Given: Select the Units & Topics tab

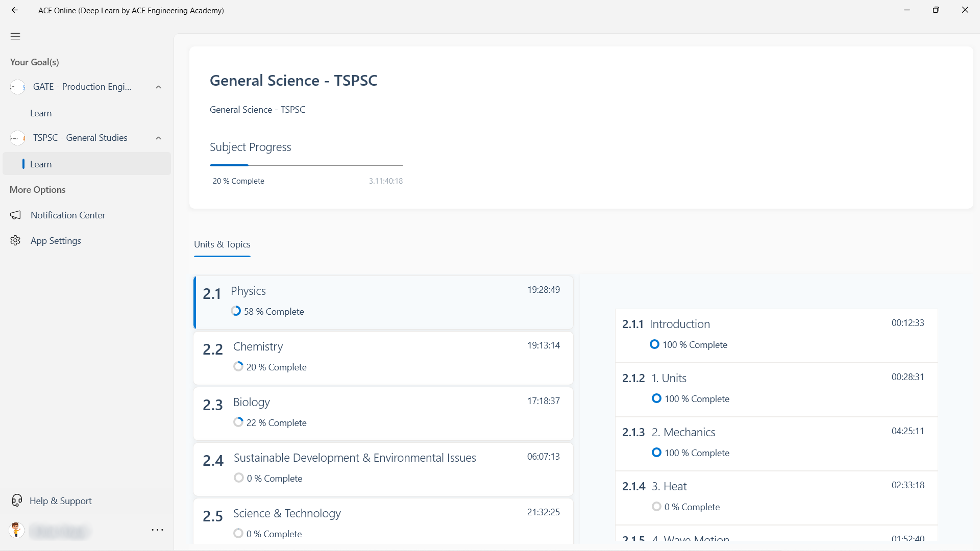Looking at the screenshot, I should pos(222,244).
